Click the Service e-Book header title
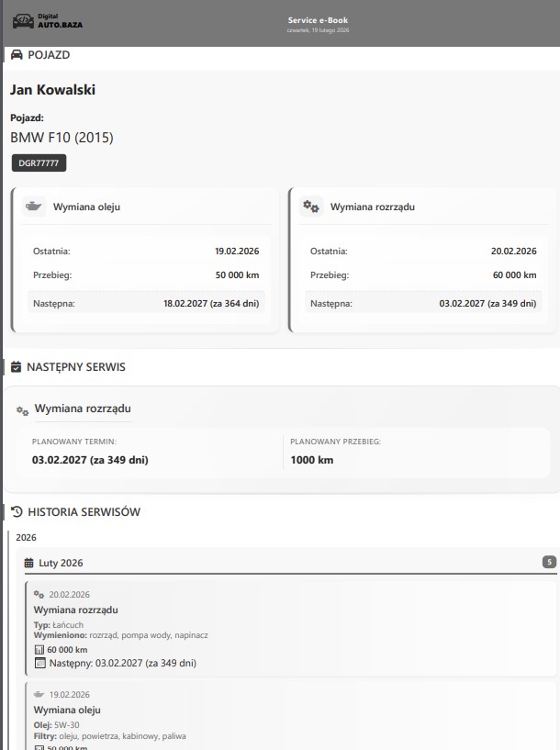The image size is (560, 750). click(x=318, y=20)
